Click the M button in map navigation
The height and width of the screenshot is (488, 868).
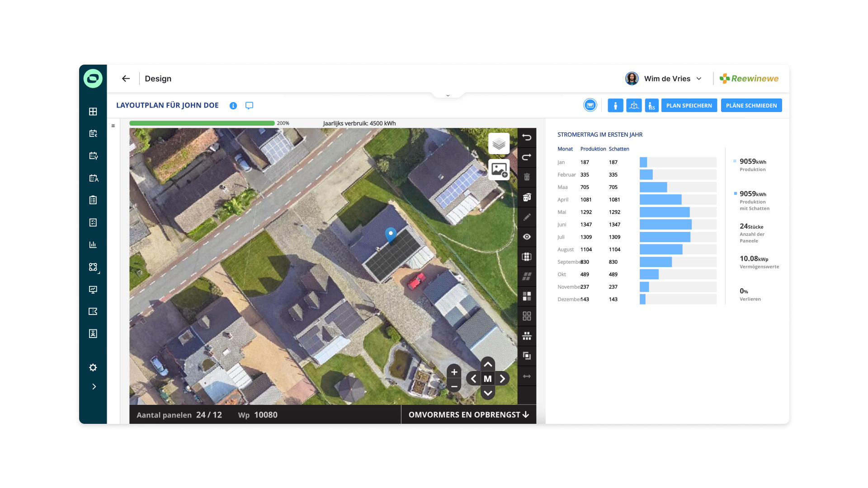pyautogui.click(x=488, y=379)
